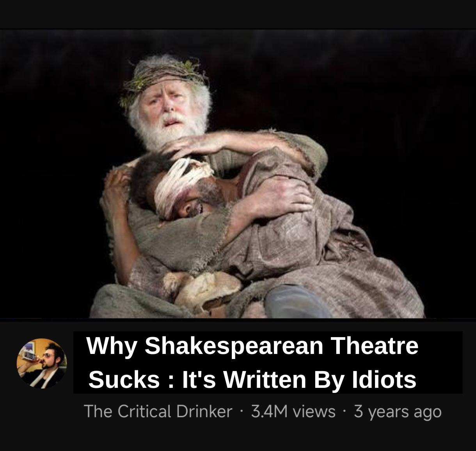
Task: Click the '3.4M views' text
Action: [293, 411]
